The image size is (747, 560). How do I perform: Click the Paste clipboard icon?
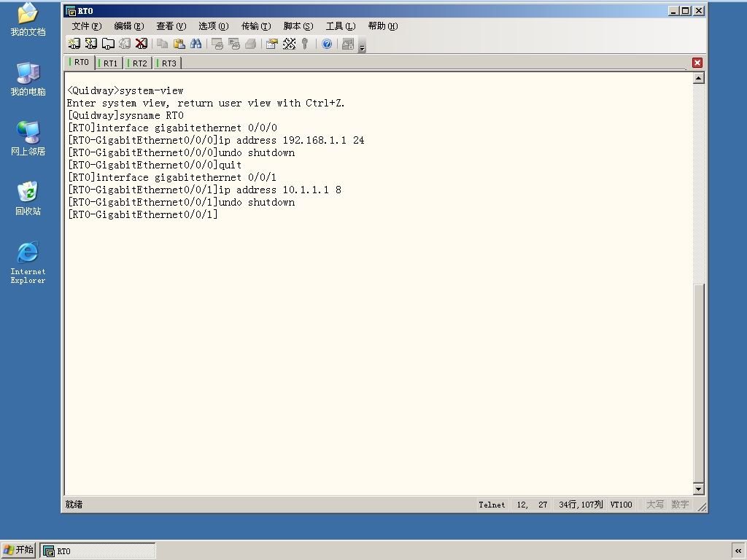pyautogui.click(x=179, y=44)
